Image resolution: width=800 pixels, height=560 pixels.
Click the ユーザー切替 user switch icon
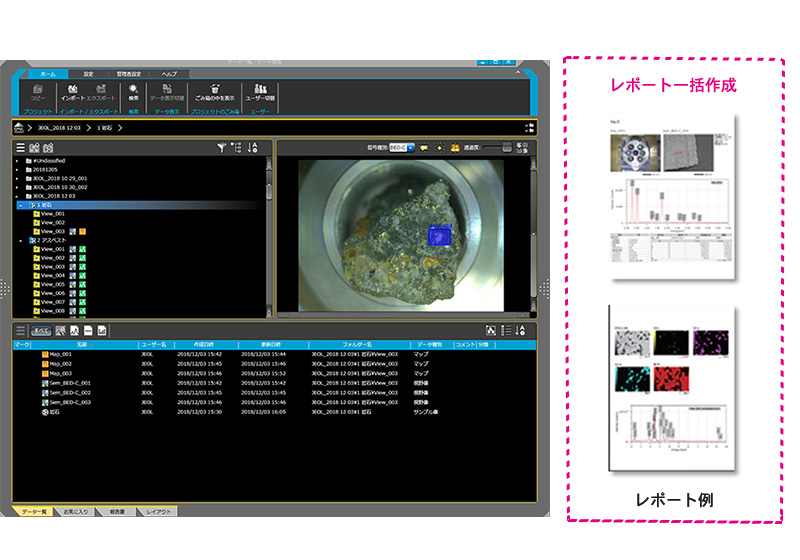260,91
